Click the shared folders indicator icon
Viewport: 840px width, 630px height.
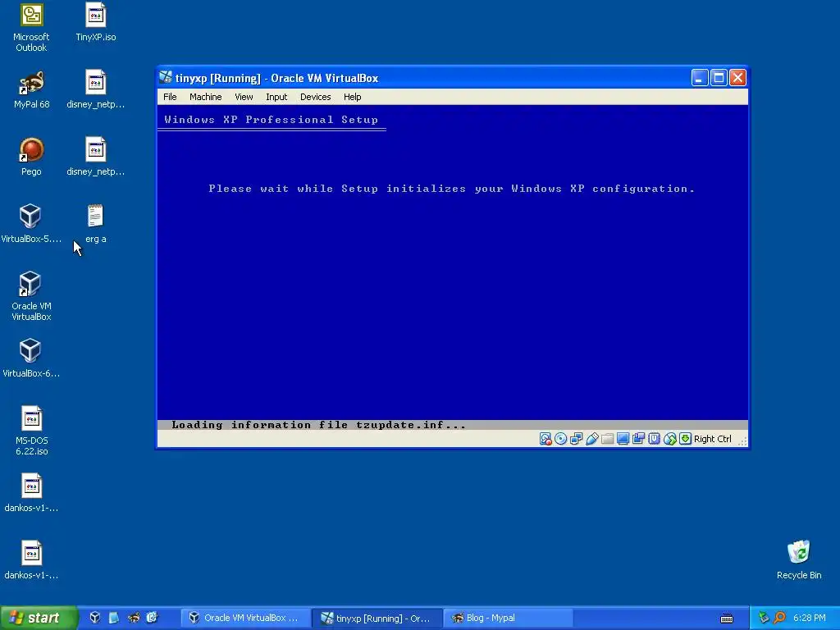coord(608,439)
